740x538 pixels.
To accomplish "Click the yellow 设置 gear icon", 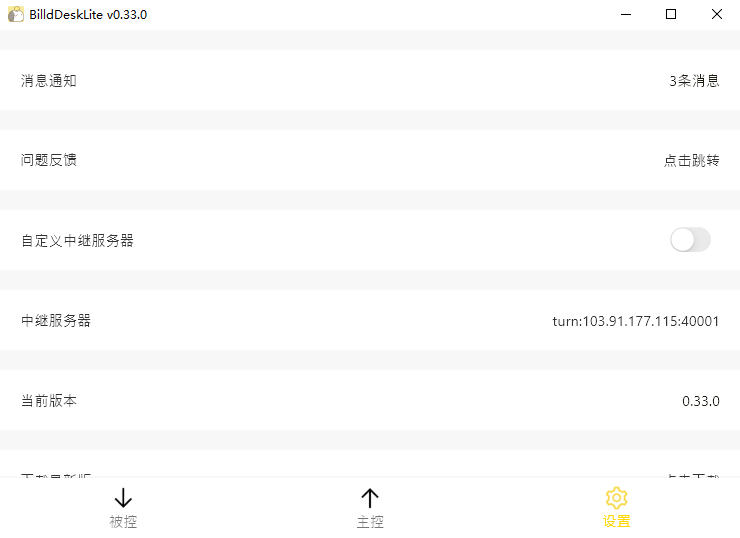I will tap(616, 498).
